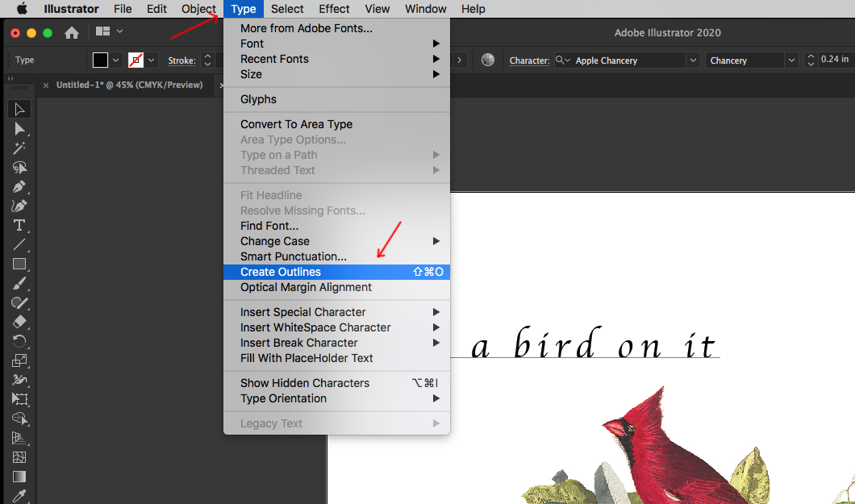855x504 pixels.
Task: Select the Rotate tool
Action: click(20, 342)
